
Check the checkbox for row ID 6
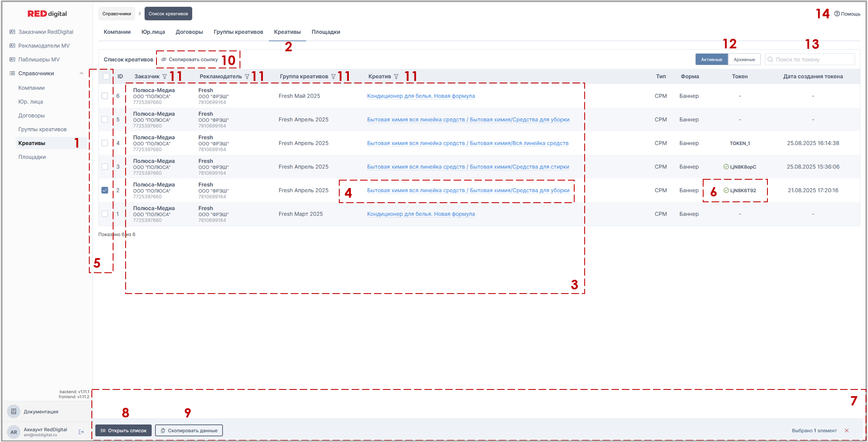(105, 96)
